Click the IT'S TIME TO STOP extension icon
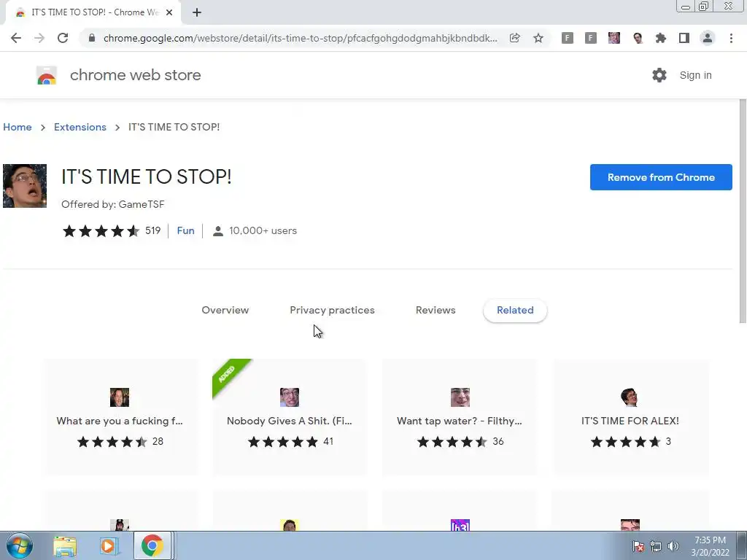 pyautogui.click(x=25, y=186)
